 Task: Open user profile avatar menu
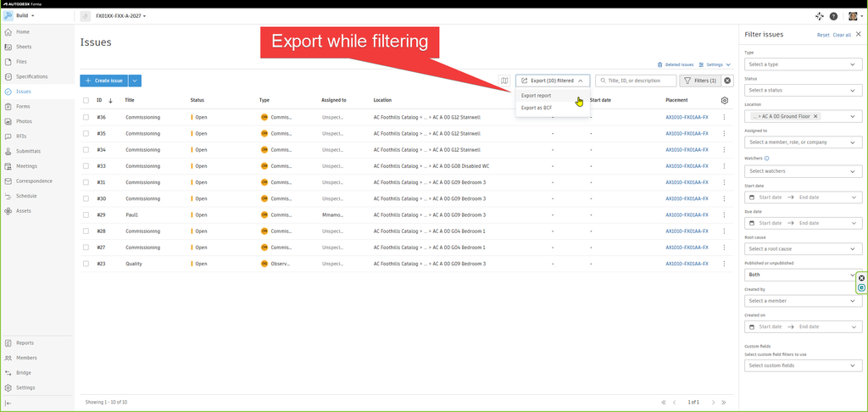[x=855, y=16]
